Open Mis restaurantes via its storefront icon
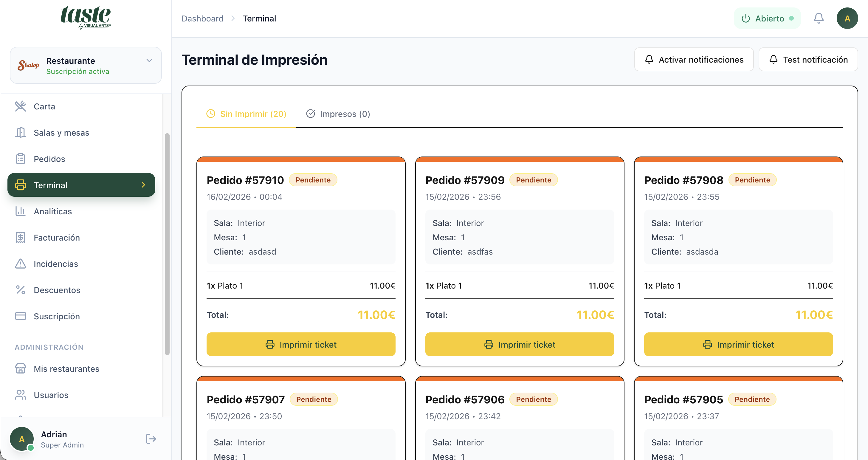868x460 pixels. (21, 369)
